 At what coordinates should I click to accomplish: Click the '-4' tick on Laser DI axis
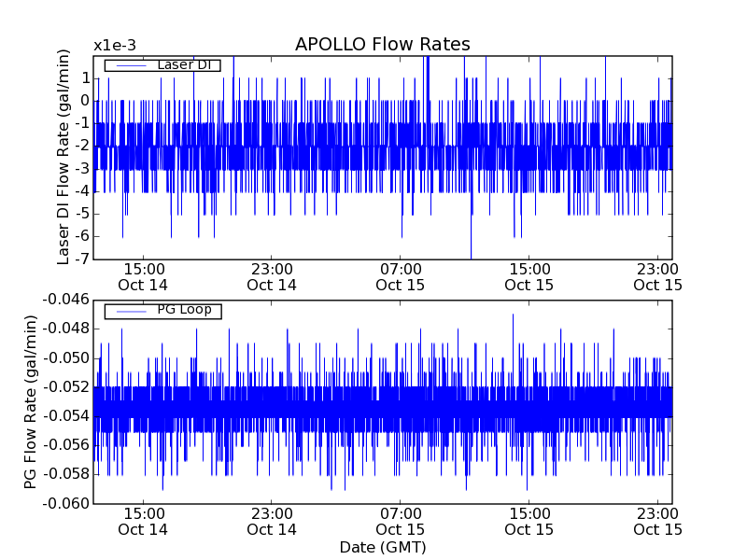82,191
